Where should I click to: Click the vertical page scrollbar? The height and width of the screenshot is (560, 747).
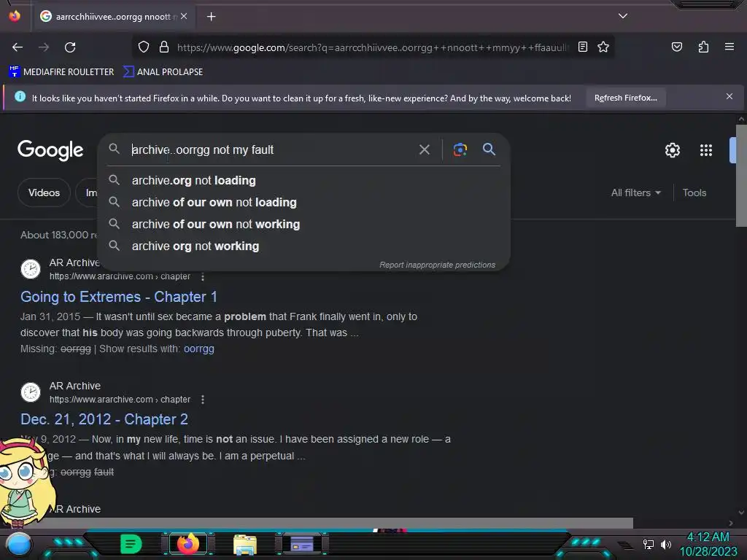coord(741,176)
